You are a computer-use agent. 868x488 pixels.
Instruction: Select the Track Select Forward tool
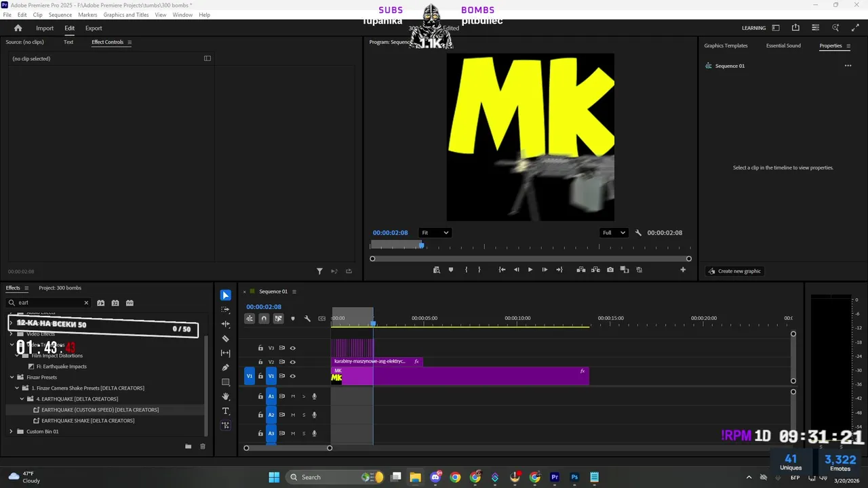pos(226,310)
